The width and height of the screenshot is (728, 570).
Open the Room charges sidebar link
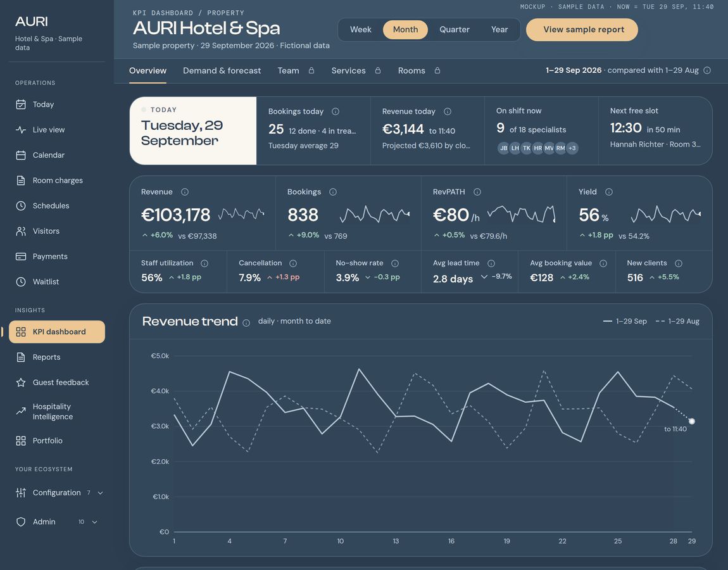[x=56, y=180]
